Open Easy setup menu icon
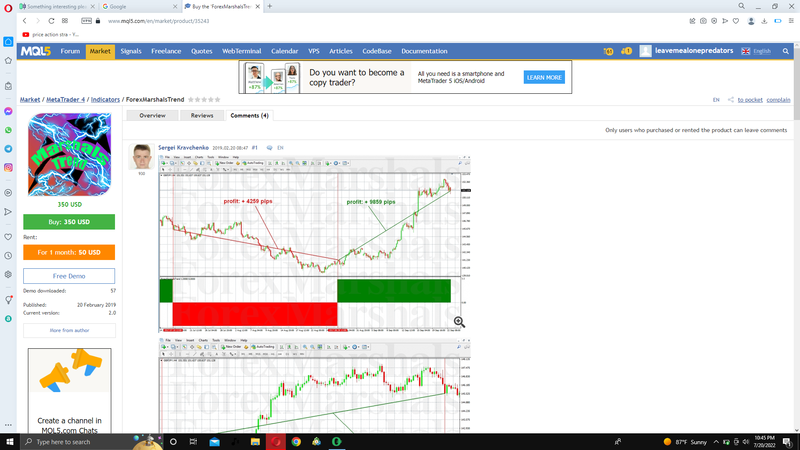 pyautogui.click(x=791, y=21)
